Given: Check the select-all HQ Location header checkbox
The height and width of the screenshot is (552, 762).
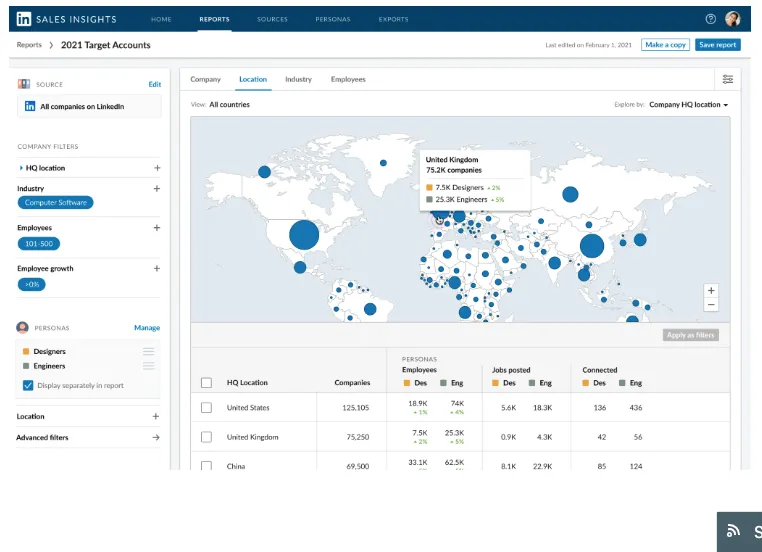Looking at the screenshot, I should 207,383.
